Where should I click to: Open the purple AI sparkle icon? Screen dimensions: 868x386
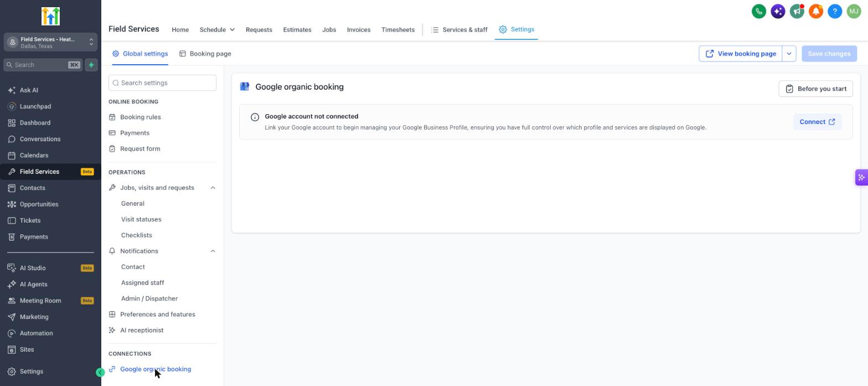tap(778, 11)
